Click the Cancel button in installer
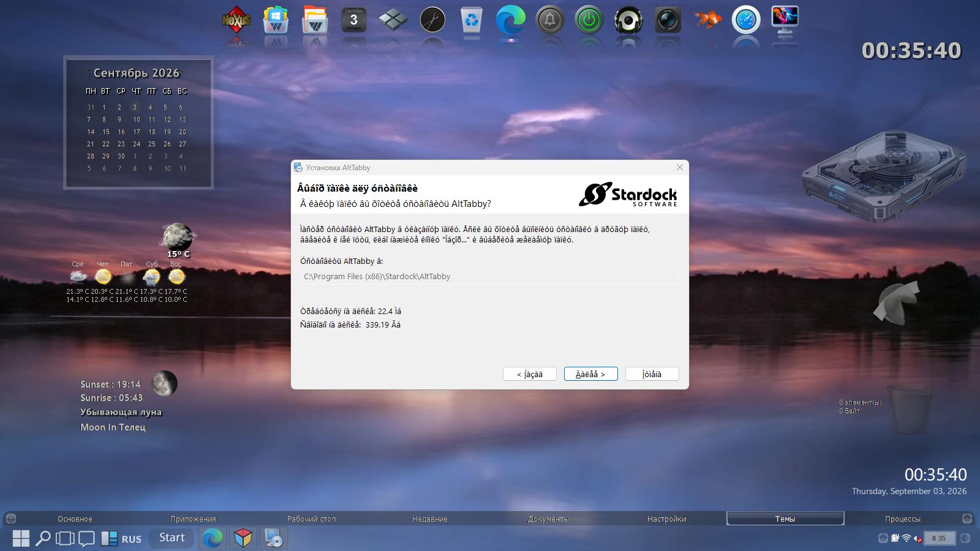 652,374
